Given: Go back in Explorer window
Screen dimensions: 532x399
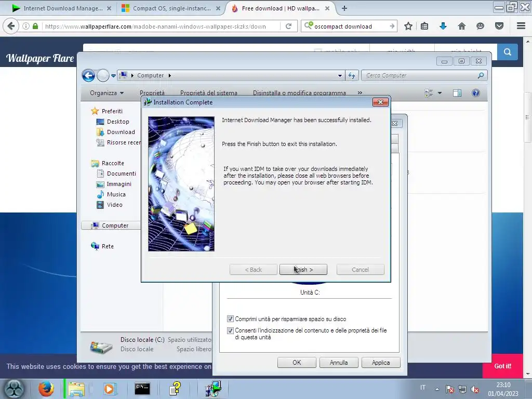Looking at the screenshot, I should (x=88, y=75).
